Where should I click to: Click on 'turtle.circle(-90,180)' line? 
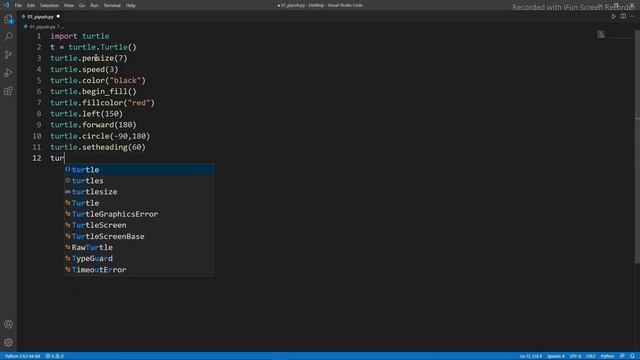(100, 136)
